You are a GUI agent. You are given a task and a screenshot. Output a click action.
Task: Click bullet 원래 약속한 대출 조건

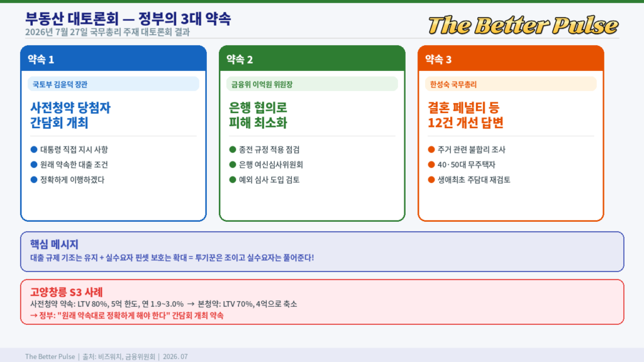[69, 165]
